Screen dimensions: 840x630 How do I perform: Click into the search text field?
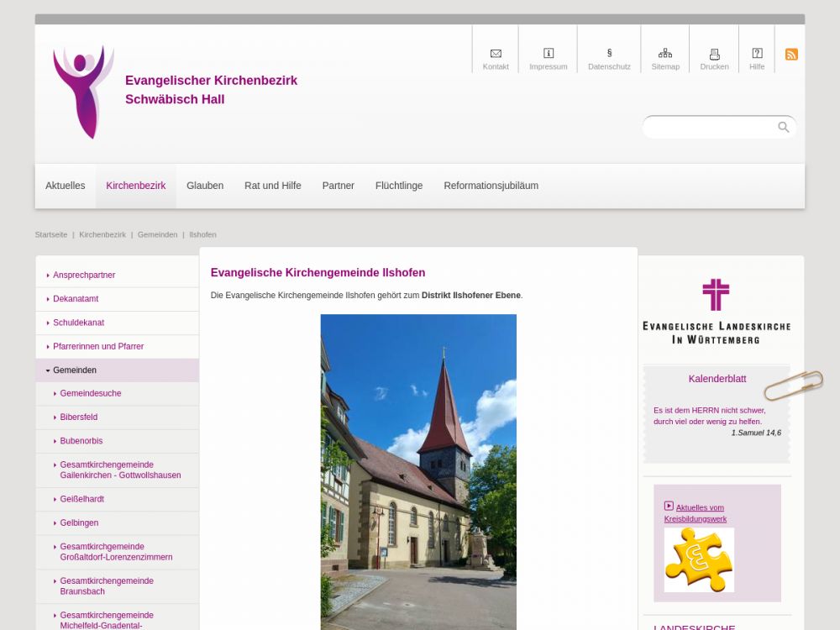click(x=710, y=128)
